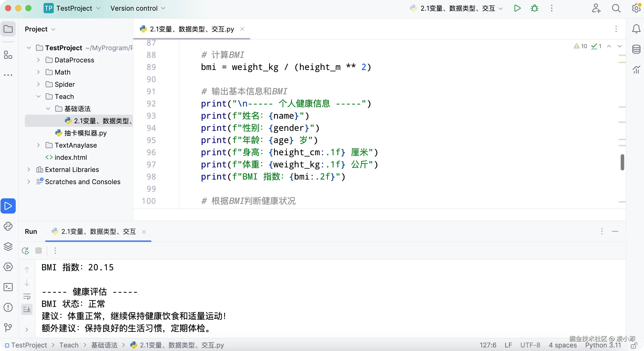Image resolution: width=644 pixels, height=351 pixels.
Task: Open the Python Packages layers icon
Action: pyautogui.click(x=8, y=246)
